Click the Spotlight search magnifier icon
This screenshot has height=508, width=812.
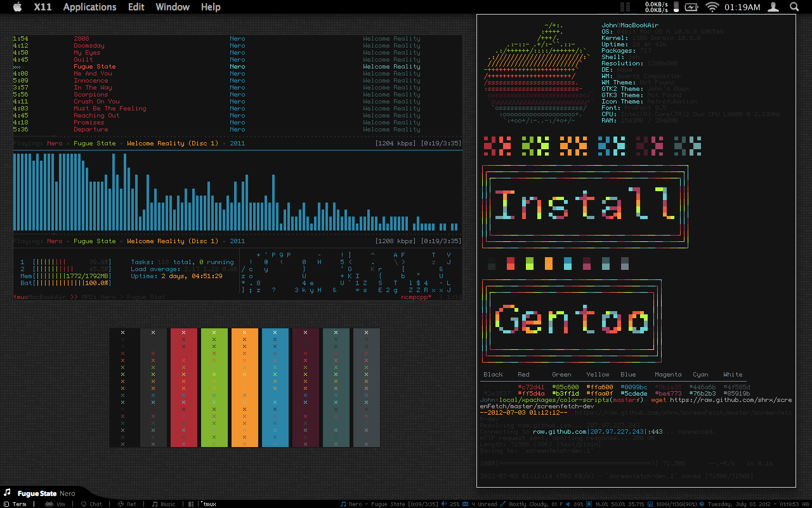[x=794, y=7]
